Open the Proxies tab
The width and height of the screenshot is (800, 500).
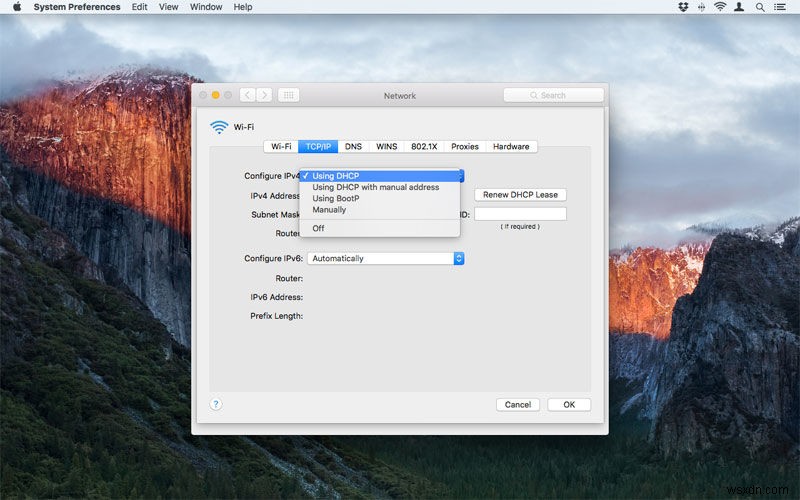(x=465, y=146)
